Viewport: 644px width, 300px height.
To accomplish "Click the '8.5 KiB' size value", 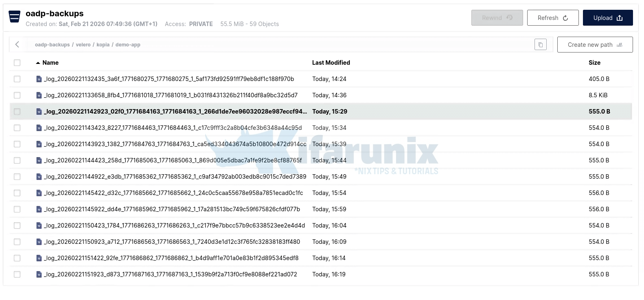I will [598, 95].
